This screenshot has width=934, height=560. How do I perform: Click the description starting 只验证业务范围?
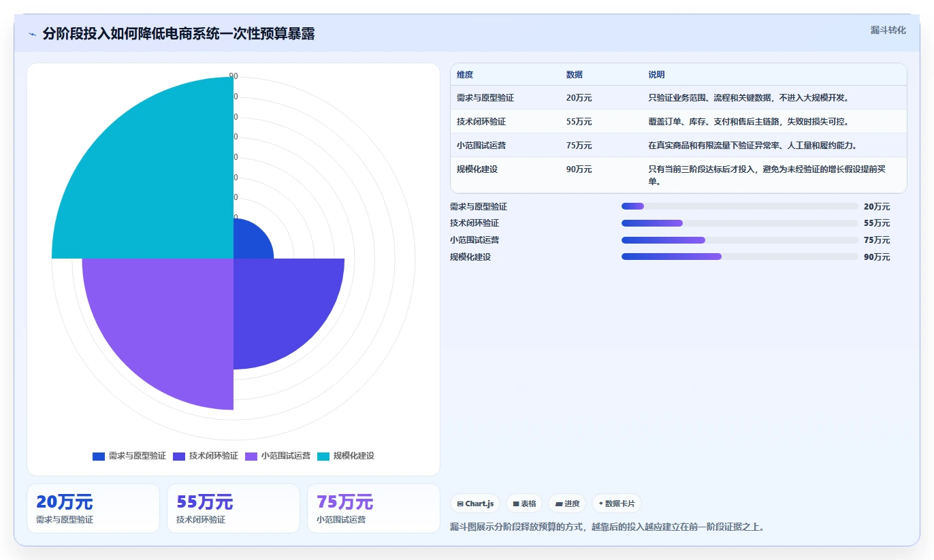coord(749,98)
